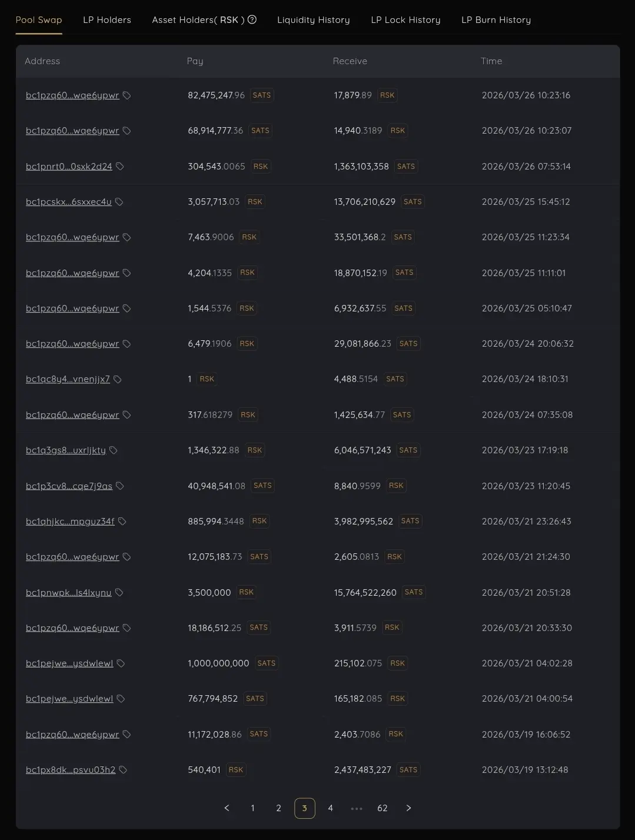Screen dimensions: 635x840
Task: Select the LP Lock History tab
Action: [405, 20]
